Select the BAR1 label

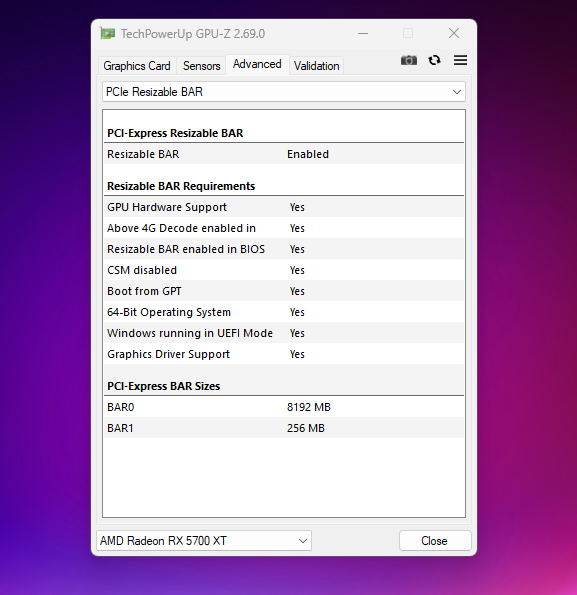click(x=120, y=428)
